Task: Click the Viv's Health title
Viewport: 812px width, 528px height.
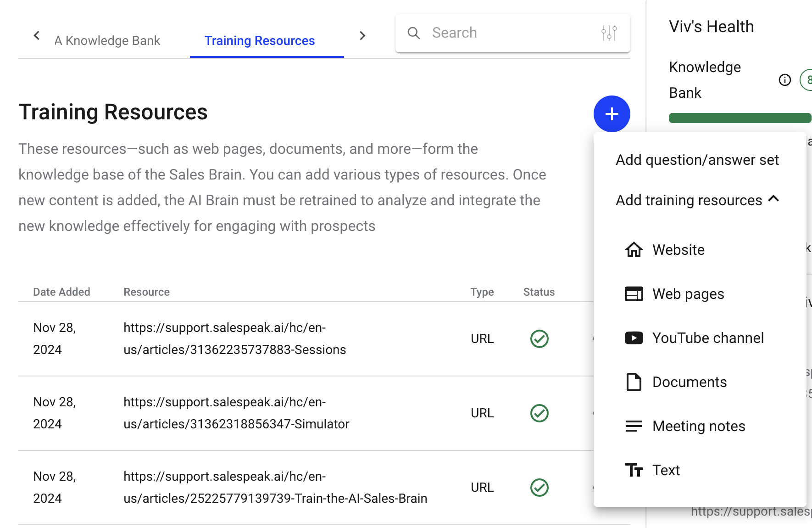Action: tap(711, 27)
